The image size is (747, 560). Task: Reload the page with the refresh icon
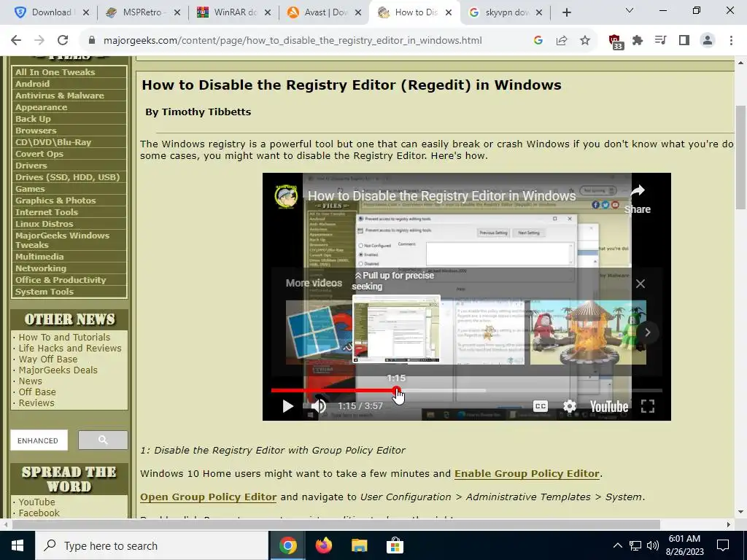pyautogui.click(x=63, y=41)
